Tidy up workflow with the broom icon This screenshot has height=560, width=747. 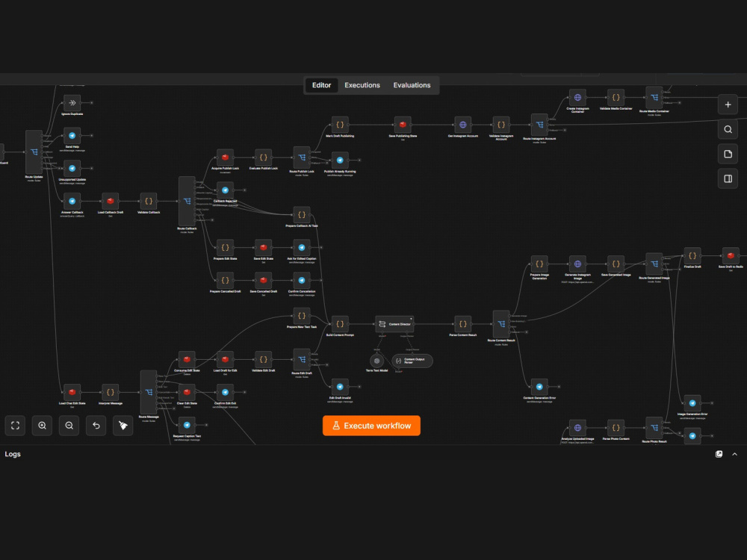(x=123, y=426)
